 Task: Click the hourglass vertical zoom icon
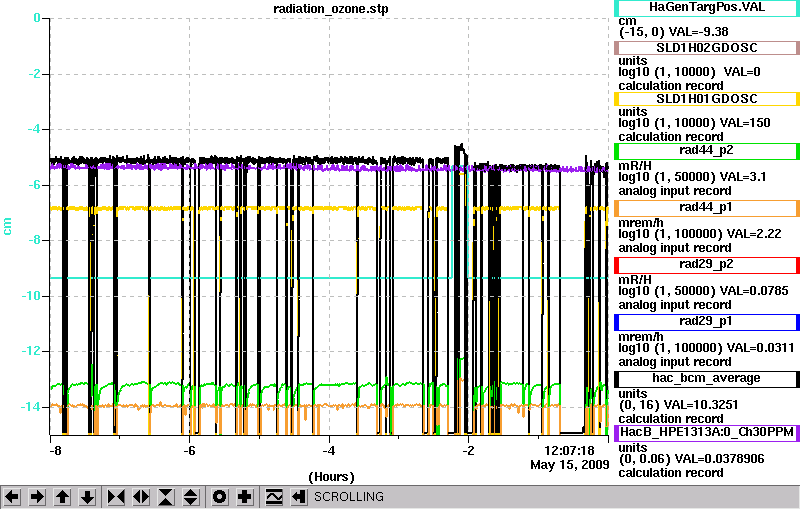(x=166, y=497)
